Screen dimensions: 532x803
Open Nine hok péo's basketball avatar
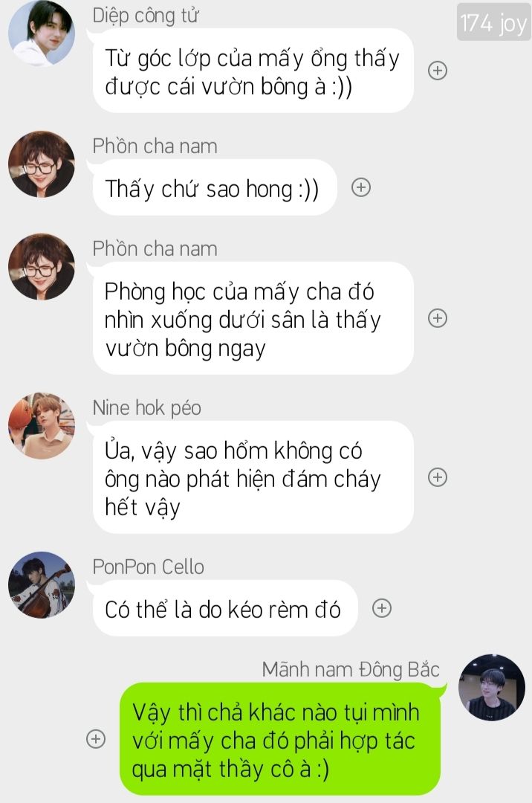click(x=42, y=426)
